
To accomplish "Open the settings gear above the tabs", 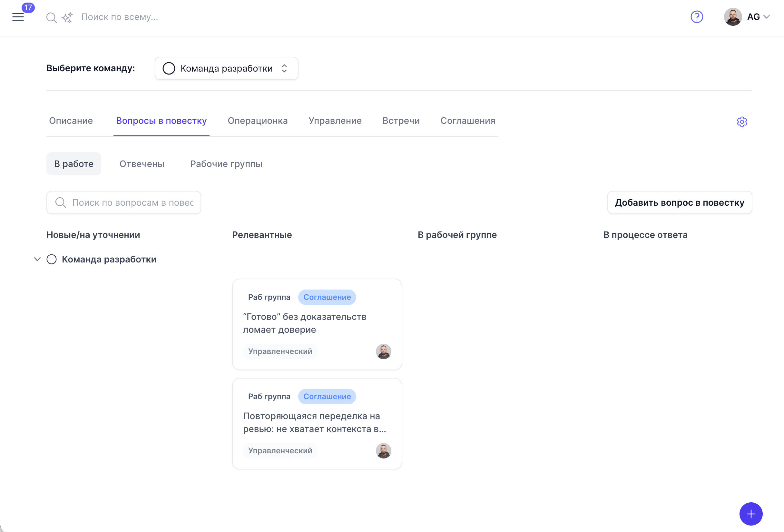I will coord(742,122).
